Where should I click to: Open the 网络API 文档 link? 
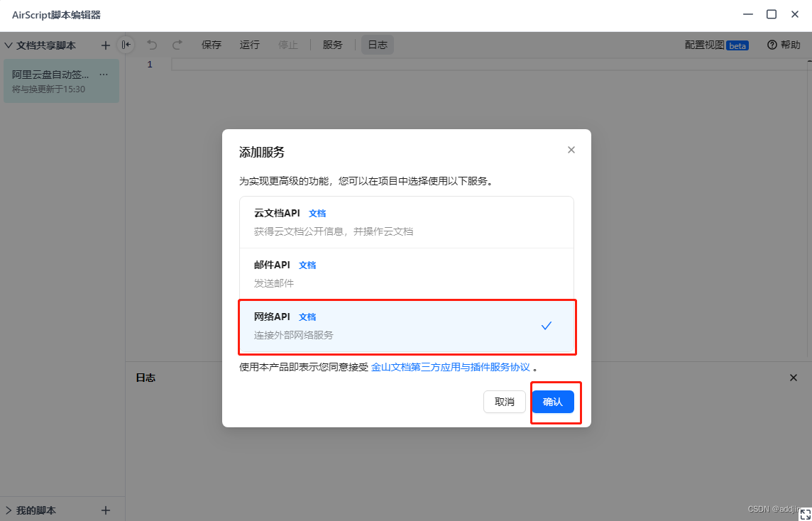click(x=307, y=317)
